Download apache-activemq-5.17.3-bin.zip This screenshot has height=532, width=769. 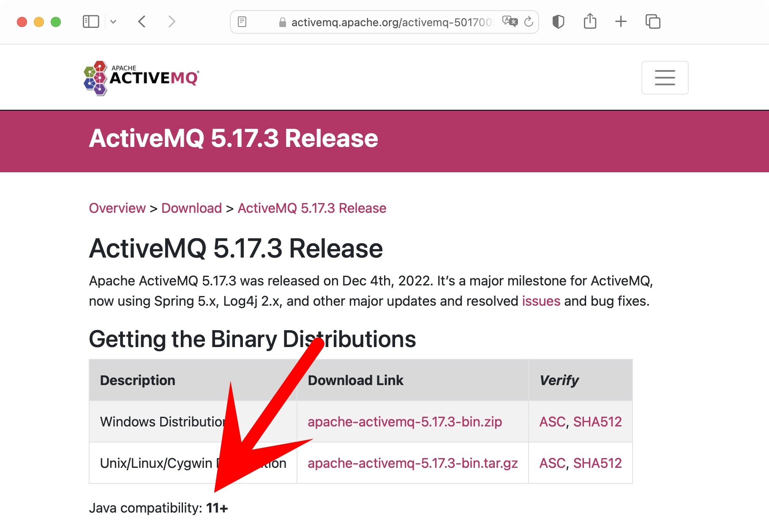(404, 422)
